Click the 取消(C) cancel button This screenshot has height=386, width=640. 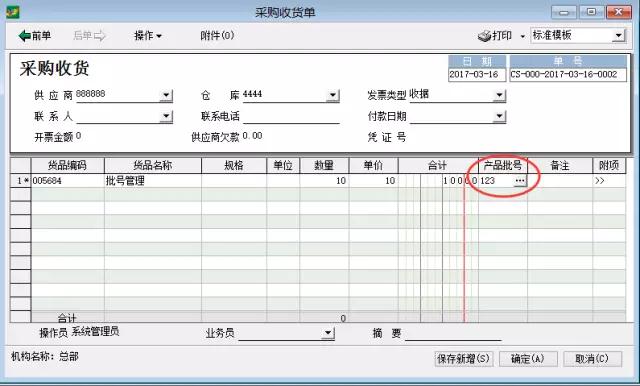pyautogui.click(x=592, y=359)
